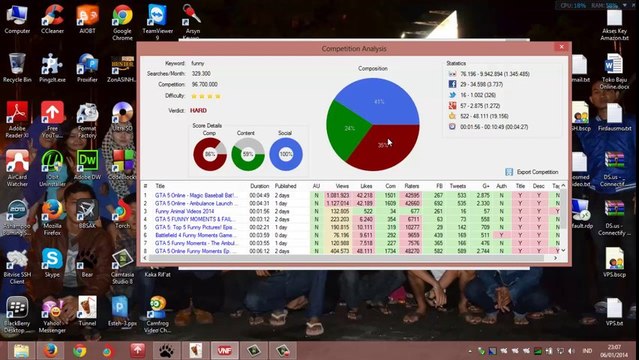The height and width of the screenshot is (360, 639).
Task: Sort table by Duration column header
Action: pos(260,186)
